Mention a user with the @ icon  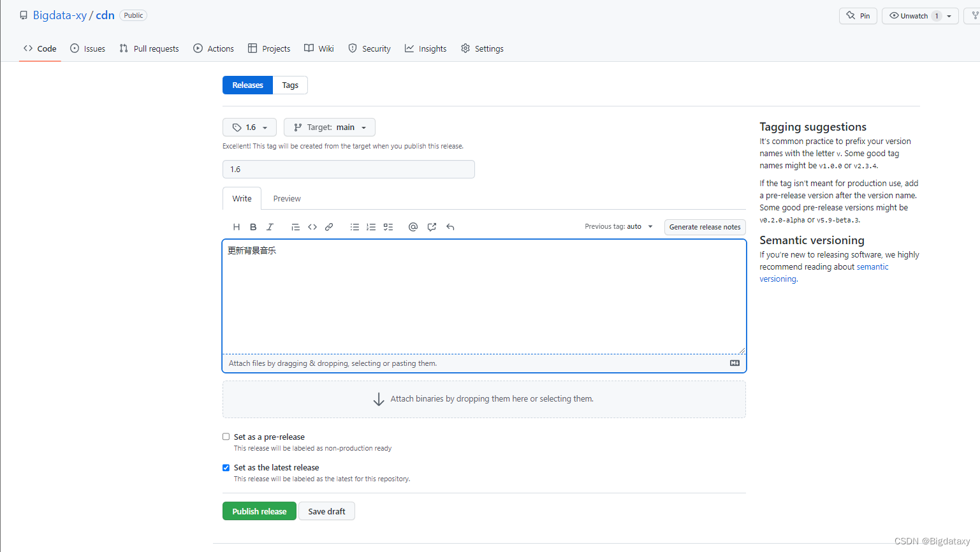pos(413,227)
